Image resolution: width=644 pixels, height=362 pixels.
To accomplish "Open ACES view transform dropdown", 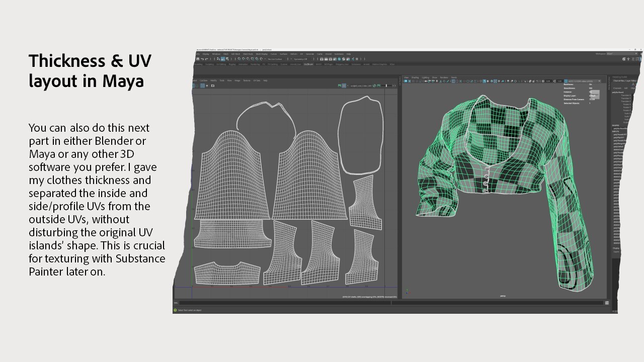I will tap(585, 81).
